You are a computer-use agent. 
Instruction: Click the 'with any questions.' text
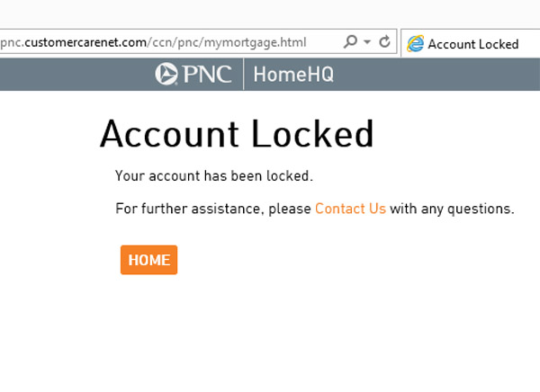coord(452,209)
